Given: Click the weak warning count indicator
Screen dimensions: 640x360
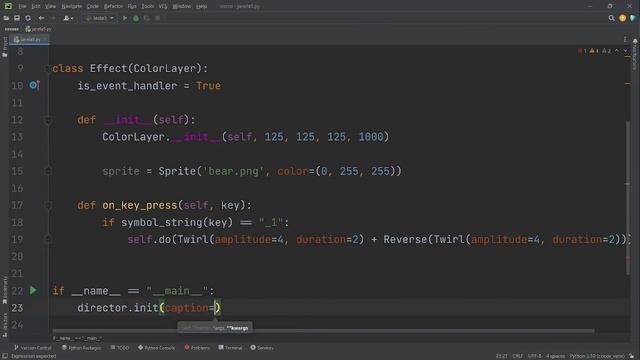Looking at the screenshot, I should point(606,51).
